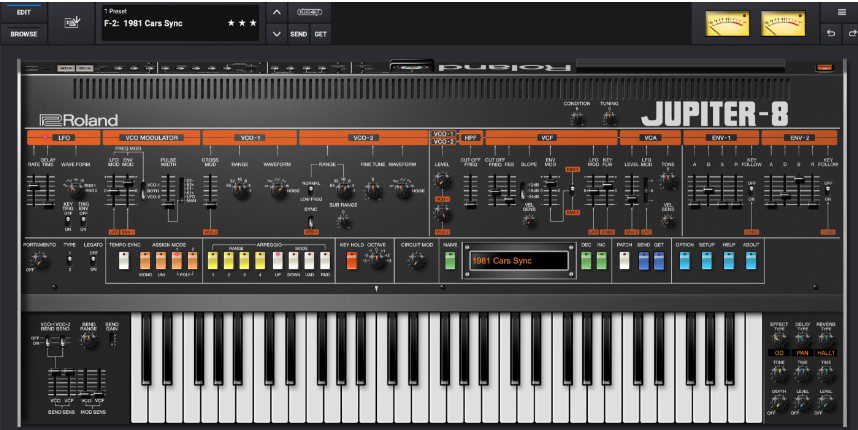Click the SEND button in top bar
This screenshot has width=858, height=430.
[298, 34]
